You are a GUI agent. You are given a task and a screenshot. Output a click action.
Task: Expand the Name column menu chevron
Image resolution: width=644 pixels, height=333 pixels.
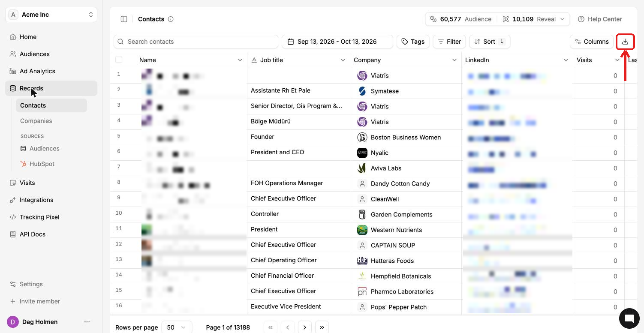coord(240,60)
